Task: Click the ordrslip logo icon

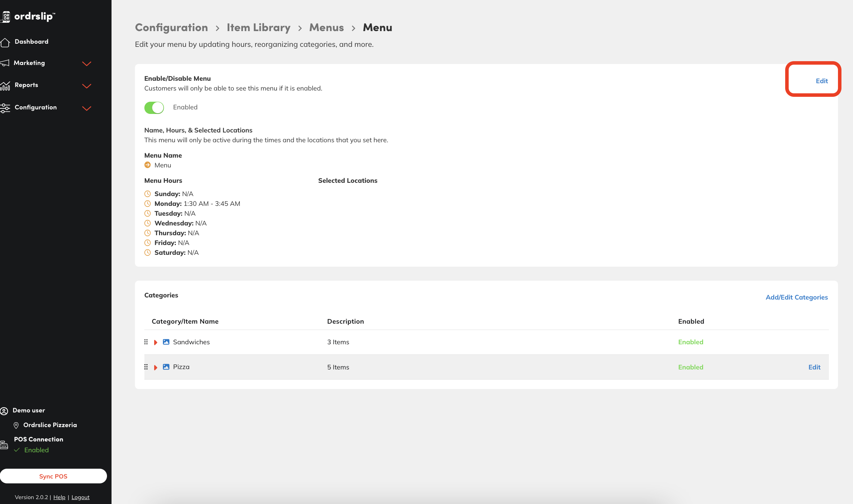Action: pos(6,16)
